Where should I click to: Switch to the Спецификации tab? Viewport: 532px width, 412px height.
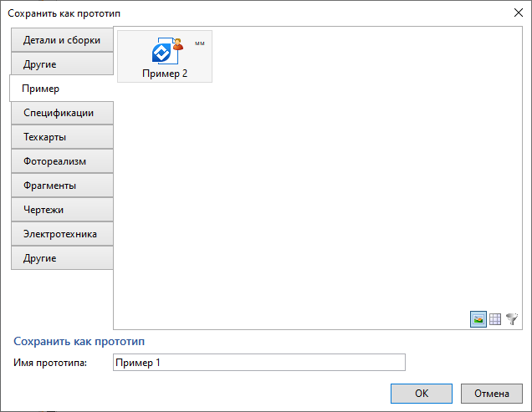62,113
